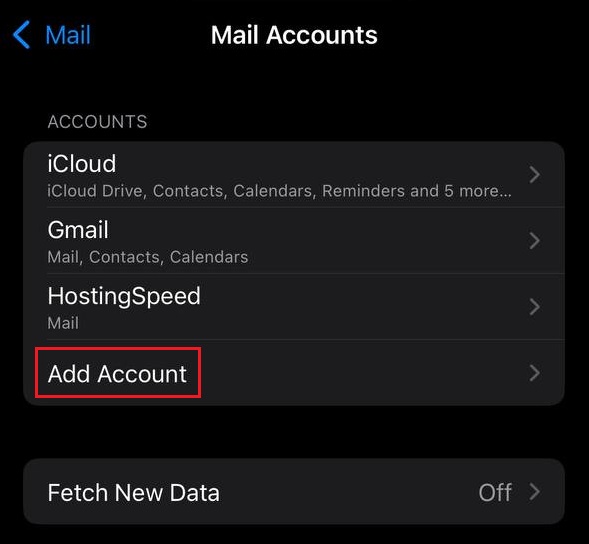Image resolution: width=589 pixels, height=544 pixels.
Task: Tap the Gmail account name
Action: point(78,230)
